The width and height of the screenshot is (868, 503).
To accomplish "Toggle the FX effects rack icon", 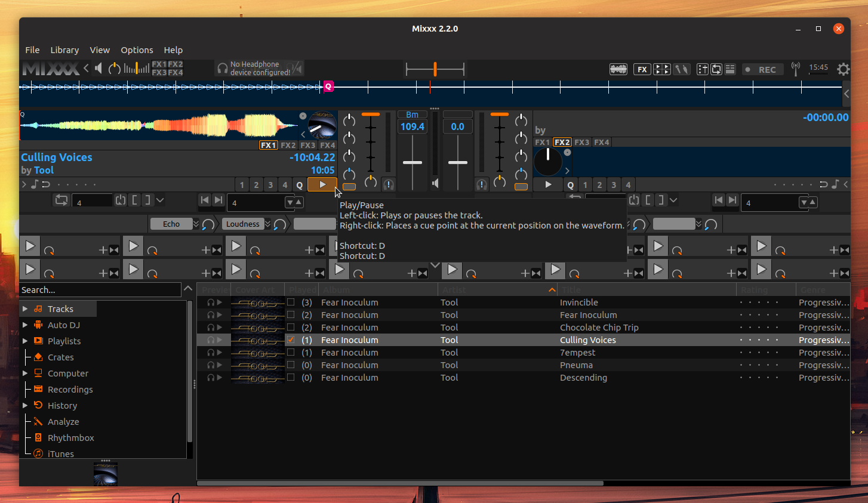I will [x=642, y=69].
